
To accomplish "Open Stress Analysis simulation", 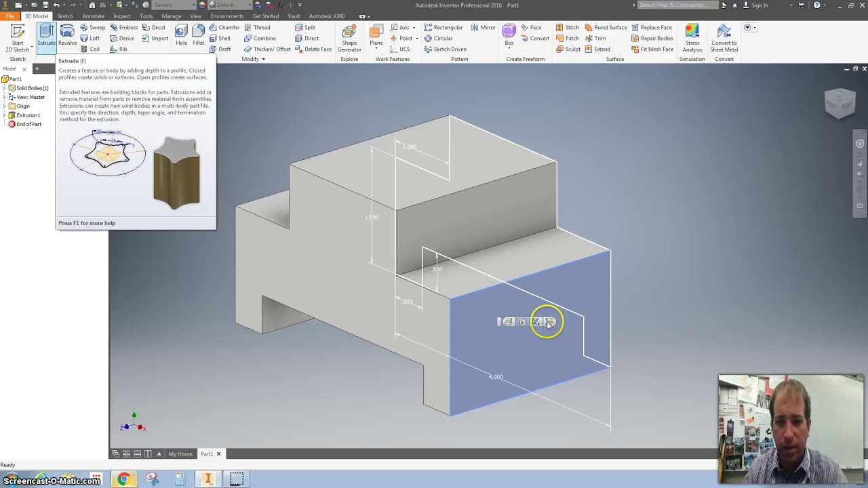I will click(692, 38).
